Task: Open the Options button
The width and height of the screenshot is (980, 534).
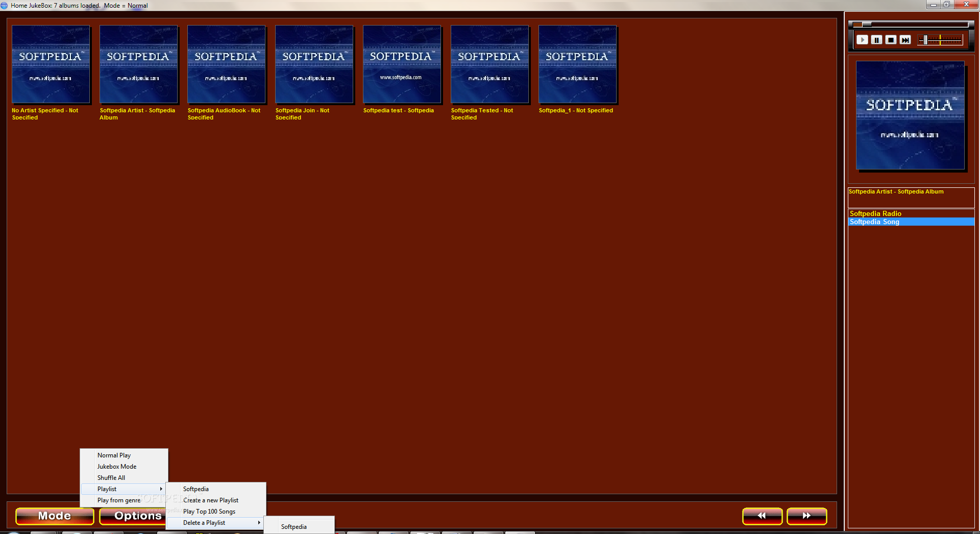Action: [133, 516]
